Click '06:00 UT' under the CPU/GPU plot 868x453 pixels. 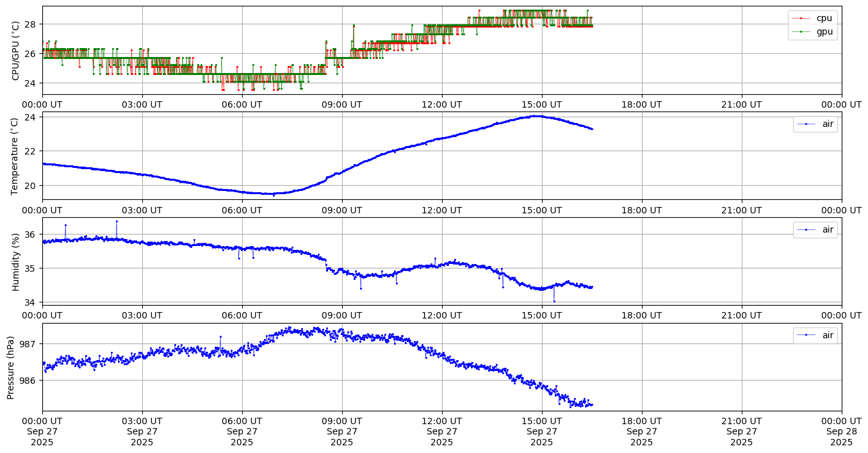click(242, 104)
